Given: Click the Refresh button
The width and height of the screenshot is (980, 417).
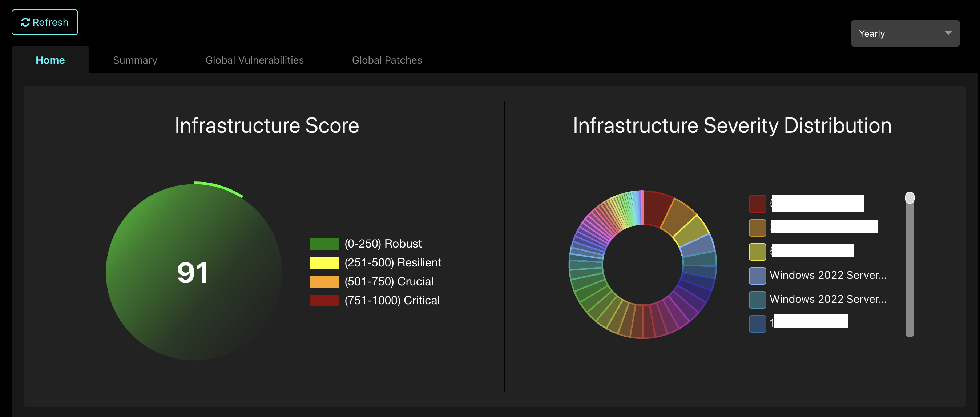Looking at the screenshot, I should point(44,23).
